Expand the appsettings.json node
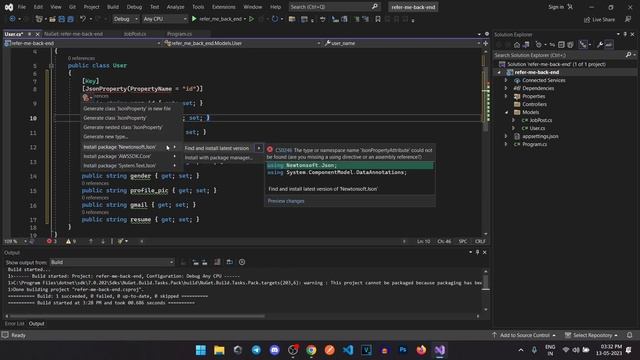Screen dimensions: 640x360 (506, 136)
